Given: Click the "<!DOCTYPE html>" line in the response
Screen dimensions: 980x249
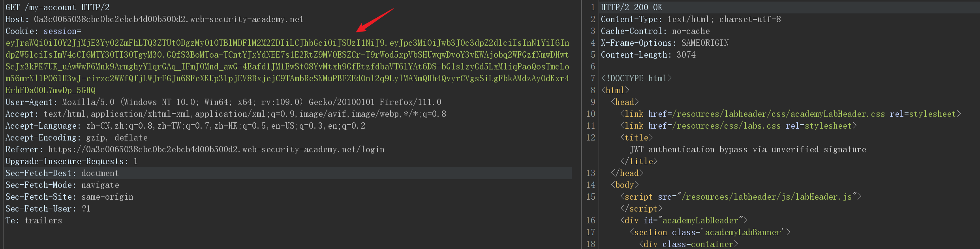Looking at the screenshot, I should pyautogui.click(x=636, y=78).
